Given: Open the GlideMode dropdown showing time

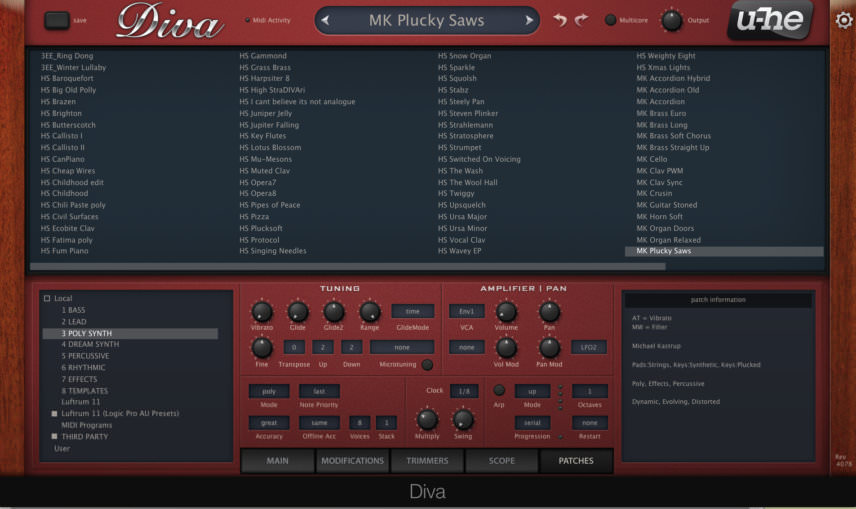Looking at the screenshot, I should pyautogui.click(x=413, y=311).
